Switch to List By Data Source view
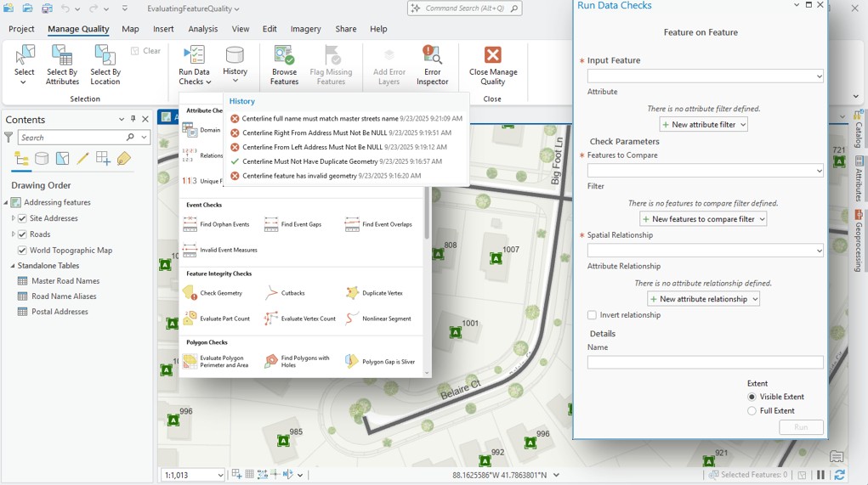 point(42,160)
